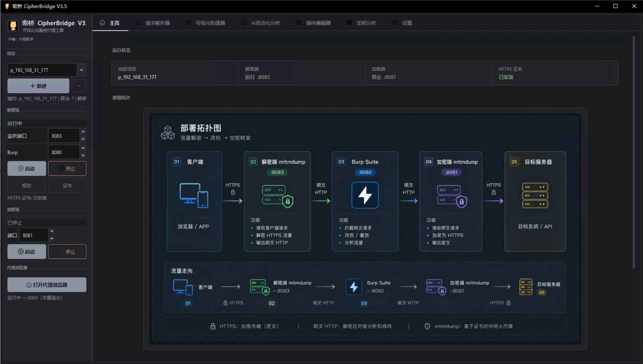The image size is (643, 364).
Task: Click the ':8083' port badge in card 02
Action: (277, 172)
